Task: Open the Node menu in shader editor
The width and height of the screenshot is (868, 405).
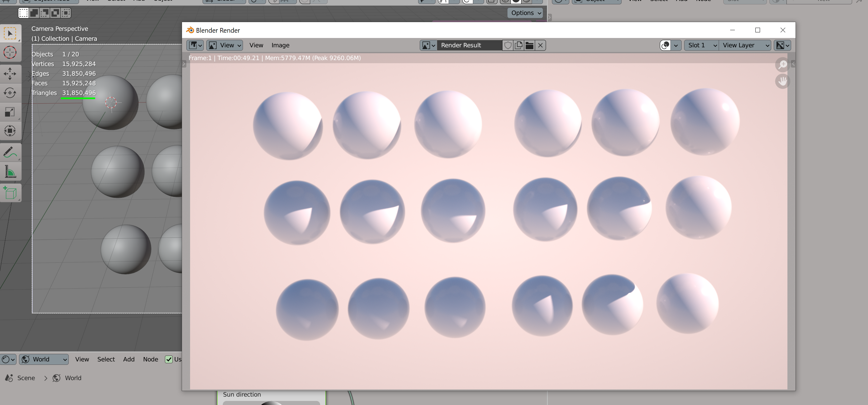Action: click(x=150, y=360)
